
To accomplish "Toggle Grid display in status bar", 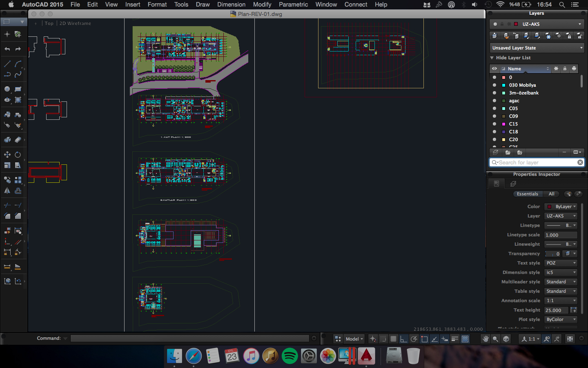I will (393, 339).
